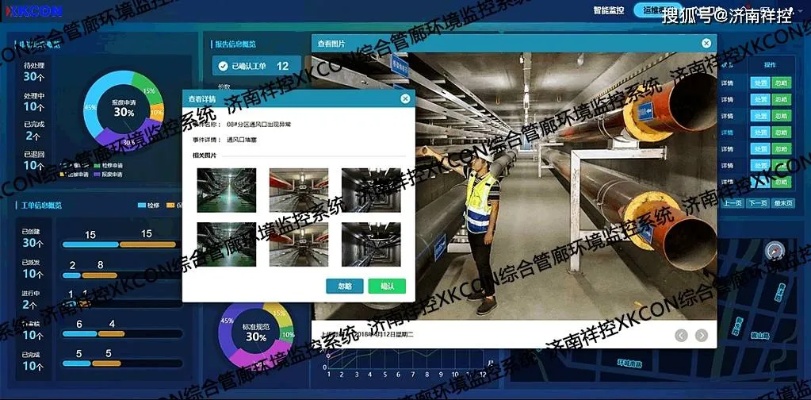
Task: Click the 已创建 30个 work order count
Action: [x=33, y=238]
